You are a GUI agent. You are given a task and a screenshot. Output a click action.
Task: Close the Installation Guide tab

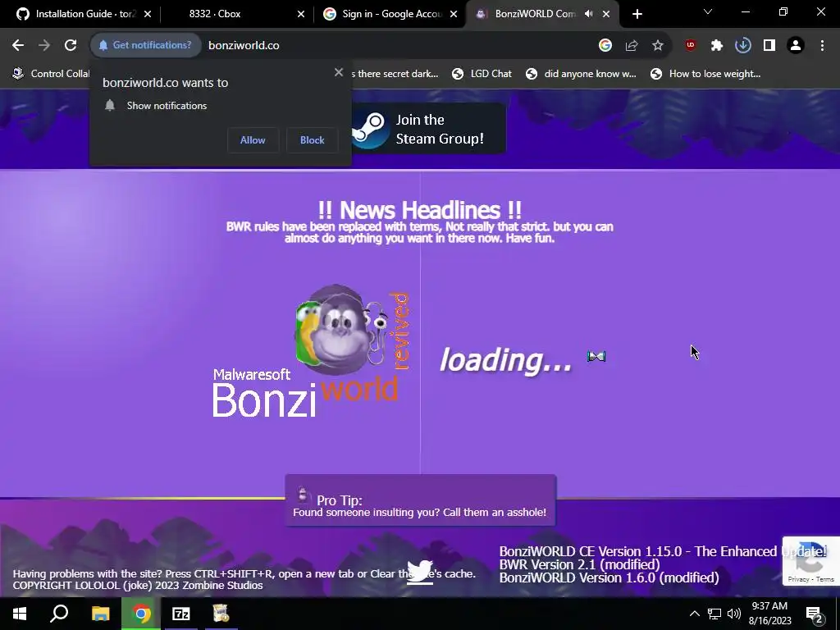click(148, 14)
